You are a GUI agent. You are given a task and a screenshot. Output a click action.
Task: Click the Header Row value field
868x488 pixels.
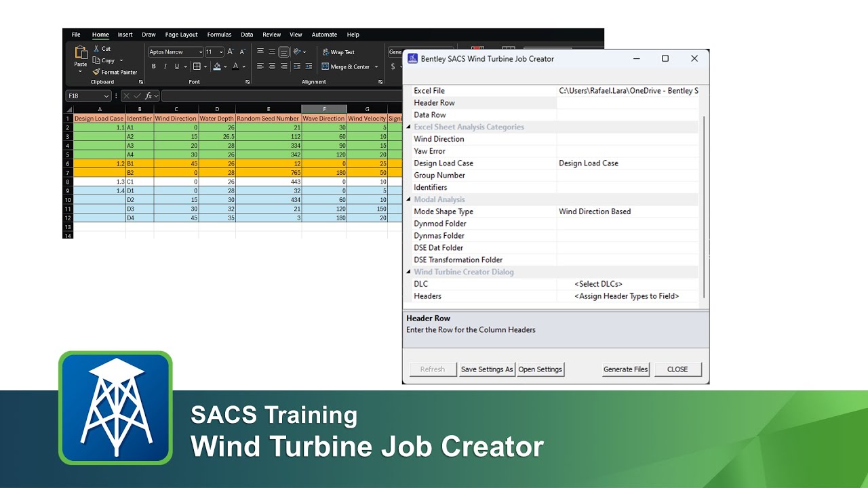[628, 103]
